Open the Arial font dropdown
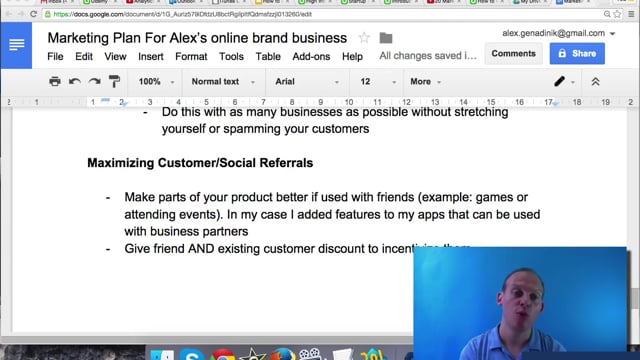The height and width of the screenshot is (360, 640). click(x=307, y=82)
